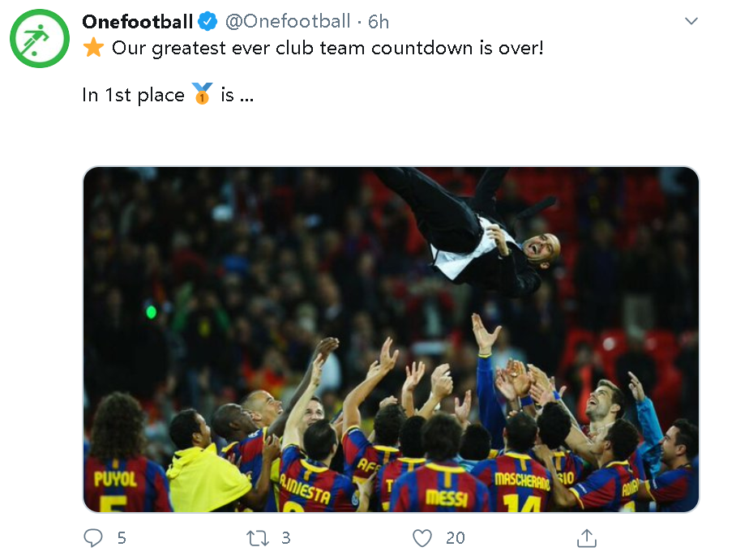Click the like count of 20
Image resolution: width=749 pixels, height=560 pixels.
455,537
